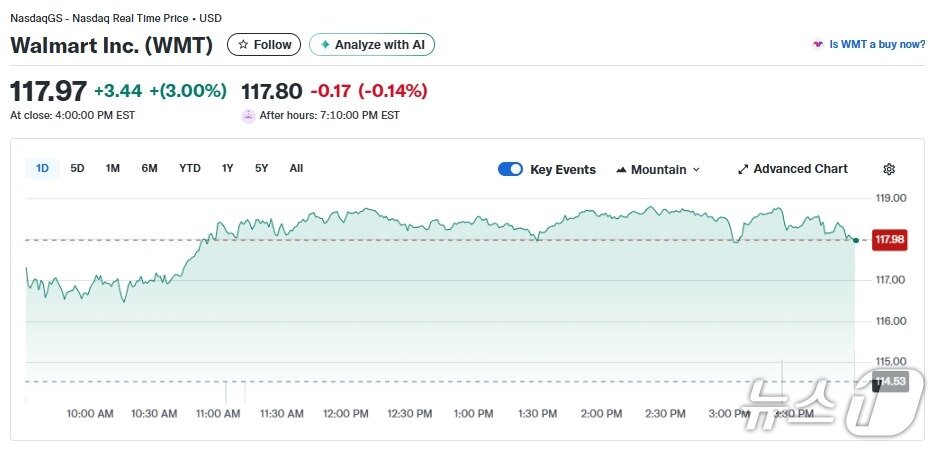Select the 1M range tab

point(113,168)
